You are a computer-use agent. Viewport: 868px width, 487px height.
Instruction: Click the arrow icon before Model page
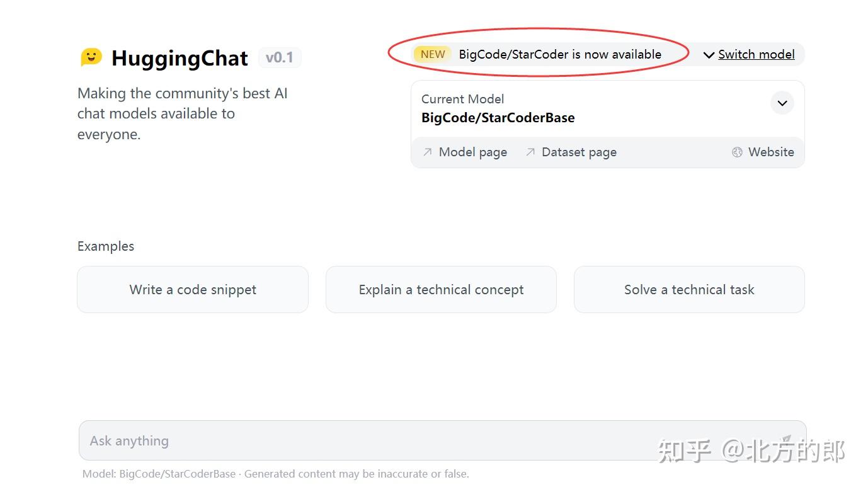(428, 152)
